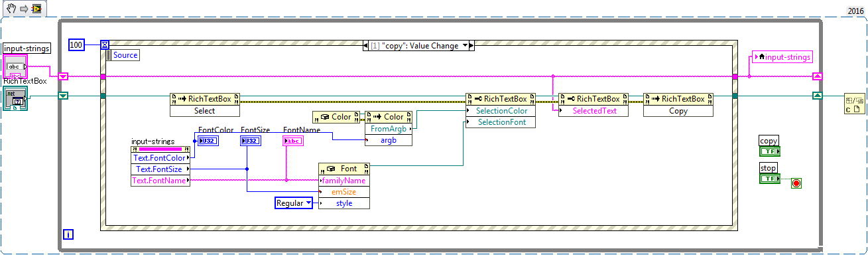Click the SelectionColor property item
The image size is (868, 255).
coord(501,111)
